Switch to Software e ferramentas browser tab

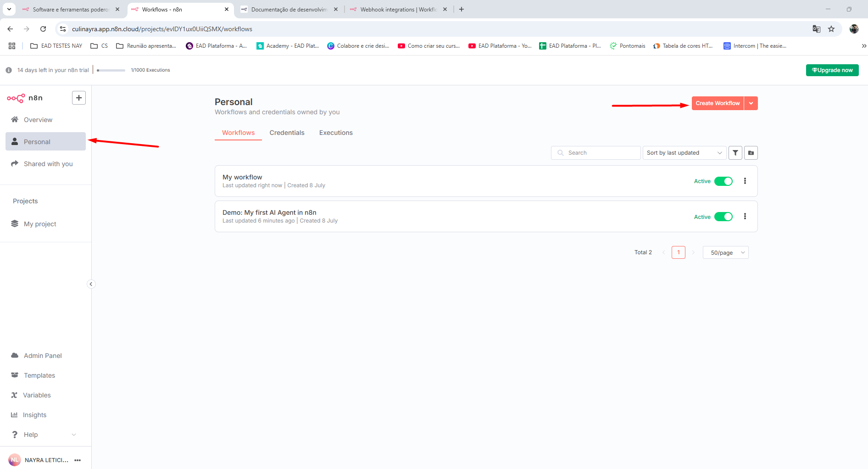[x=70, y=9]
